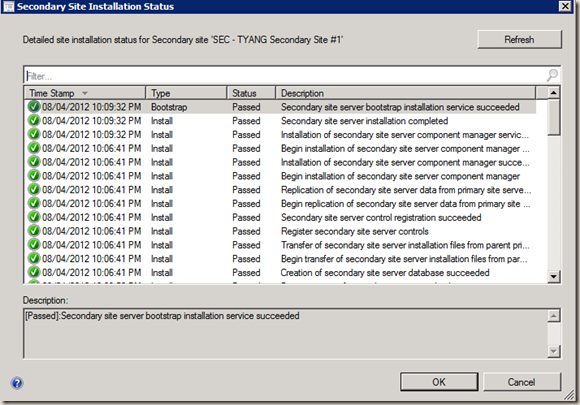Confirm with the OK button

point(439,382)
